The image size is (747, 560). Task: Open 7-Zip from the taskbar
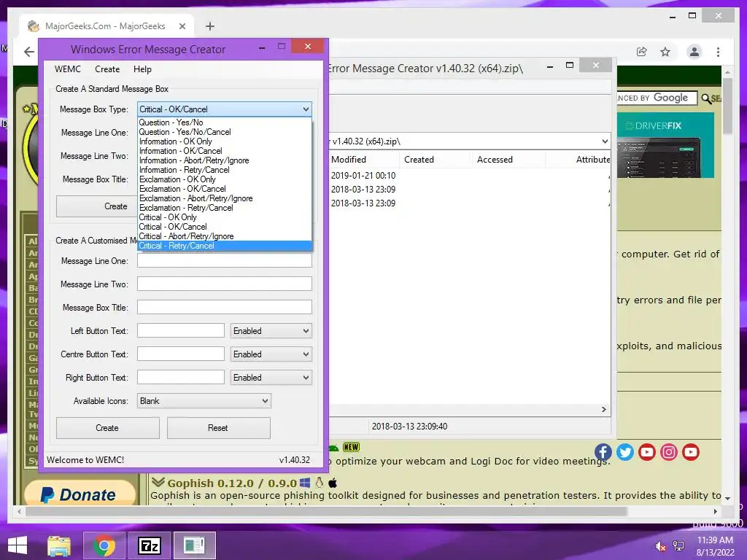point(149,545)
